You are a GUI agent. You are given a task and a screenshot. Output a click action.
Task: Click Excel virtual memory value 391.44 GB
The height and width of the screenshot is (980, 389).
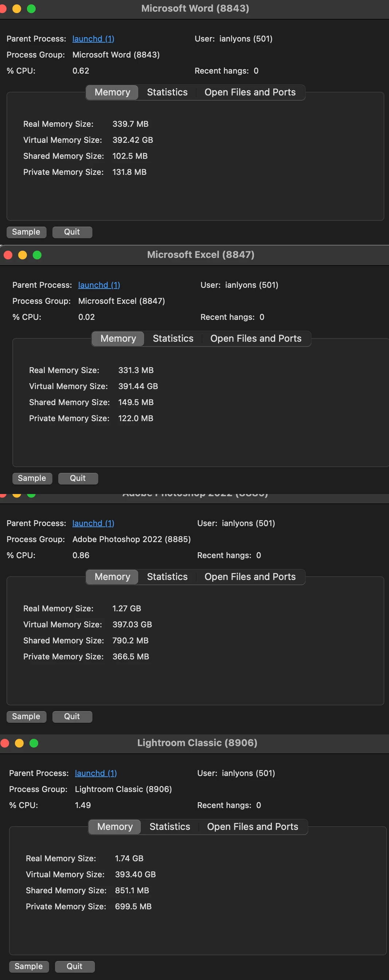pyautogui.click(x=138, y=386)
